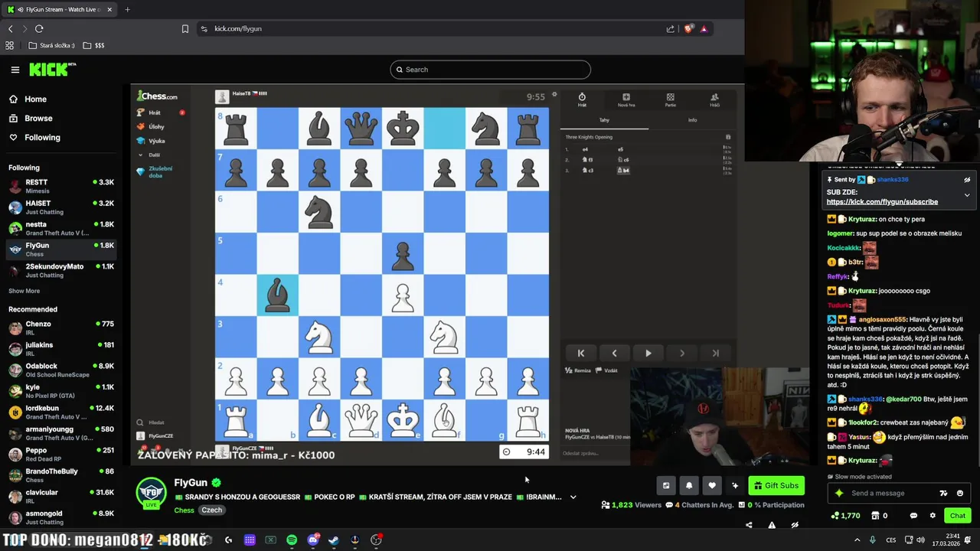Expand the stream title dropdown arrow
Screen dimensions: 980x551
(x=573, y=497)
